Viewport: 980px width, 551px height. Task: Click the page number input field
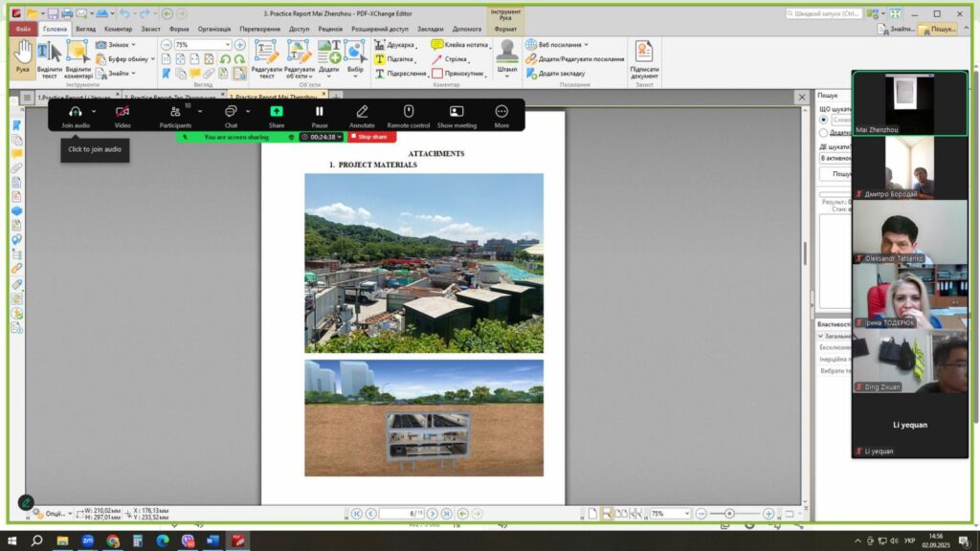pyautogui.click(x=401, y=514)
